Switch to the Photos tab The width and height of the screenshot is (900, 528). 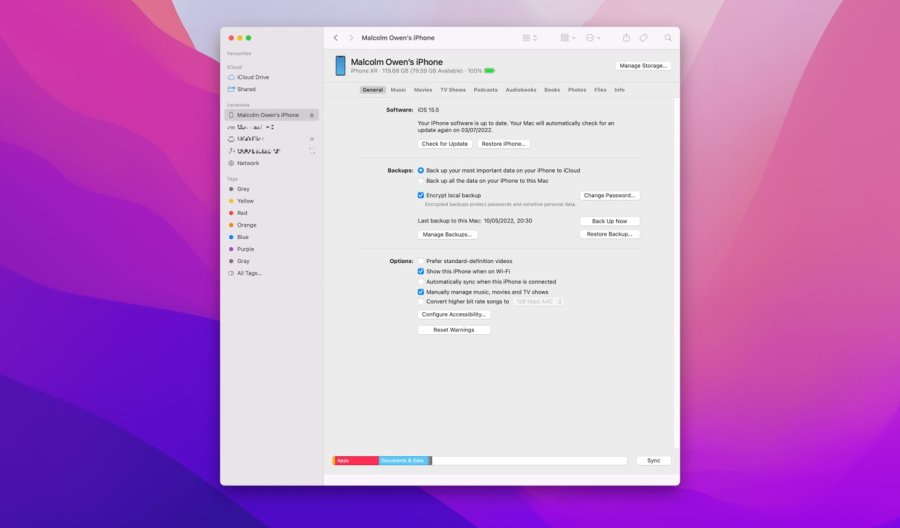pos(577,90)
